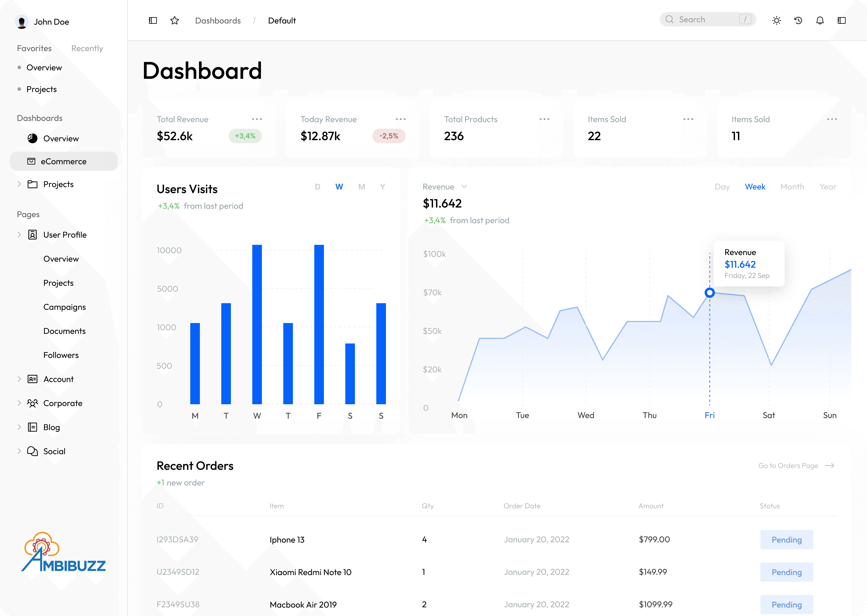Expand the Corporate menu chevron
This screenshot has height=616, width=867.
pyautogui.click(x=19, y=403)
